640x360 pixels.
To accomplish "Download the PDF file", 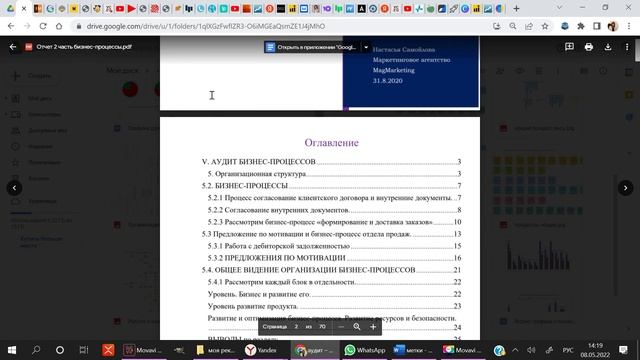I will click(x=608, y=47).
